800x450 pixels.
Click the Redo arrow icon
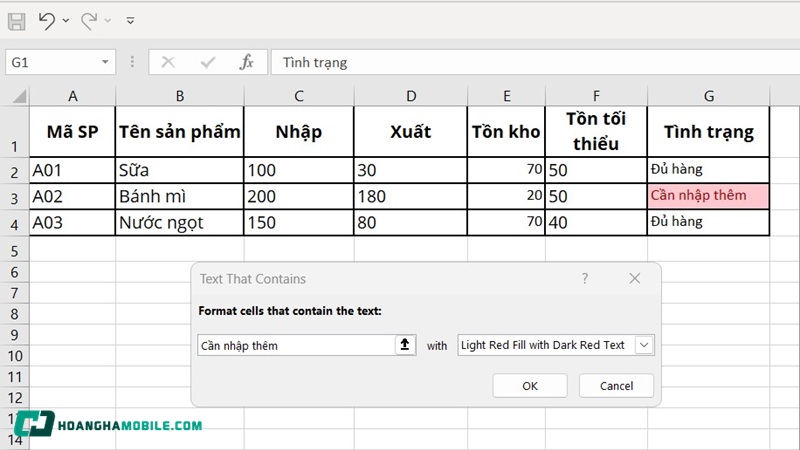[89, 21]
